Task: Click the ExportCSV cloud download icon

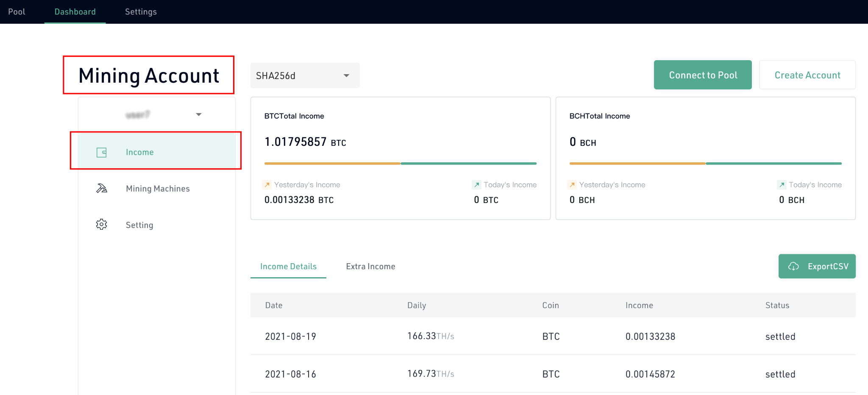Action: (x=793, y=266)
